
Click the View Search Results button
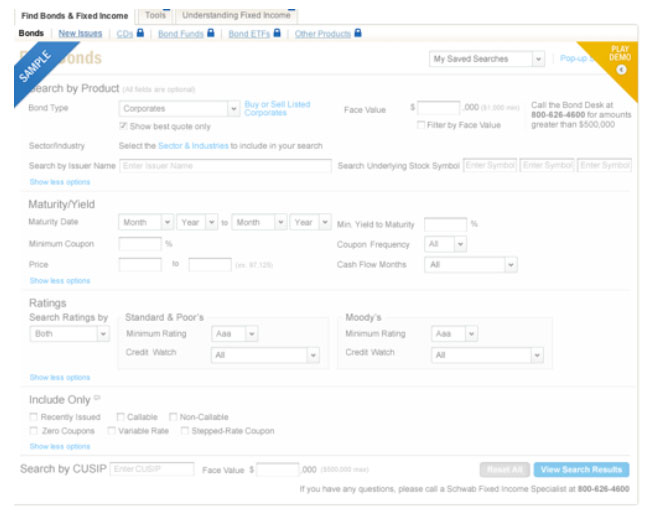pyautogui.click(x=580, y=469)
